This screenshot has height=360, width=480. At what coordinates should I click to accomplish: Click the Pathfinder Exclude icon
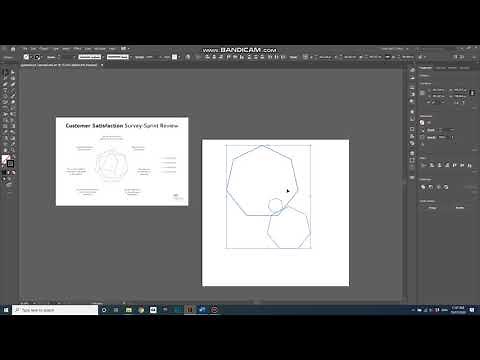point(446,187)
